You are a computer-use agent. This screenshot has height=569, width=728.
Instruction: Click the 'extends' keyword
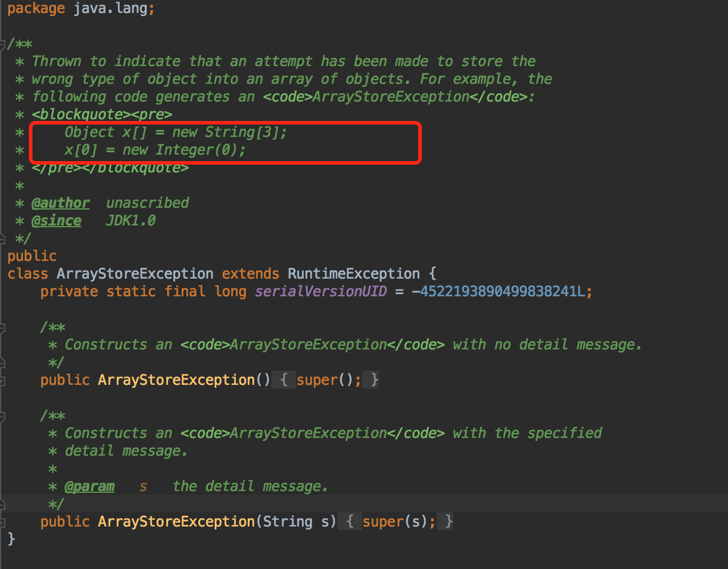[x=251, y=273]
